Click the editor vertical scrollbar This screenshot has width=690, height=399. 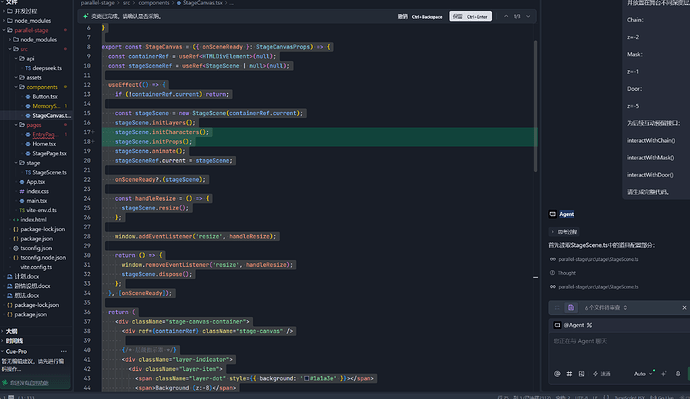[x=536, y=106]
